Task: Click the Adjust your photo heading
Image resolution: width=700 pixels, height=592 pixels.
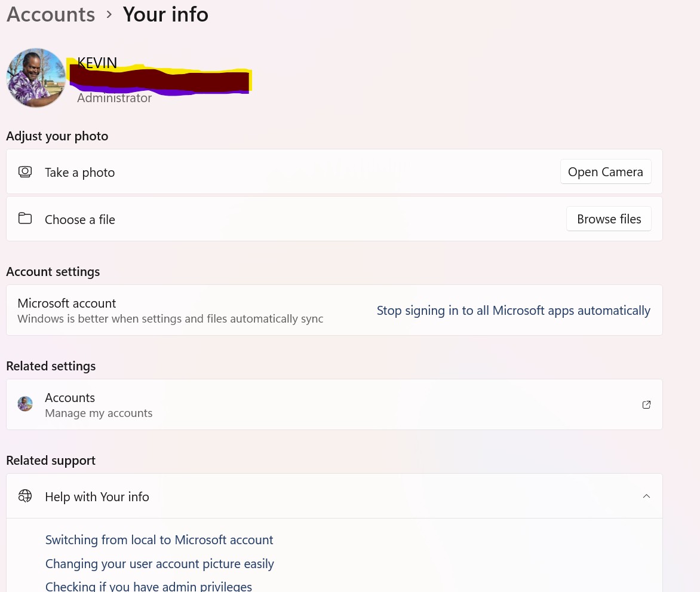Action: 57,136
